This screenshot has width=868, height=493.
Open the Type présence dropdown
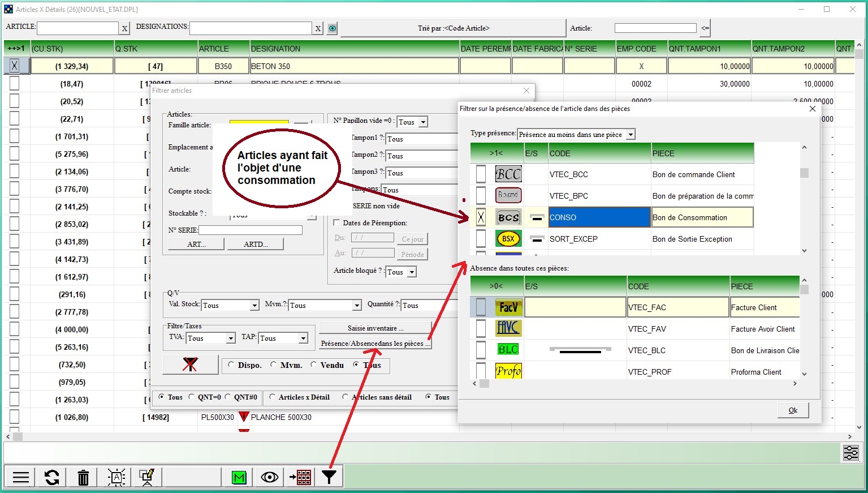click(631, 135)
